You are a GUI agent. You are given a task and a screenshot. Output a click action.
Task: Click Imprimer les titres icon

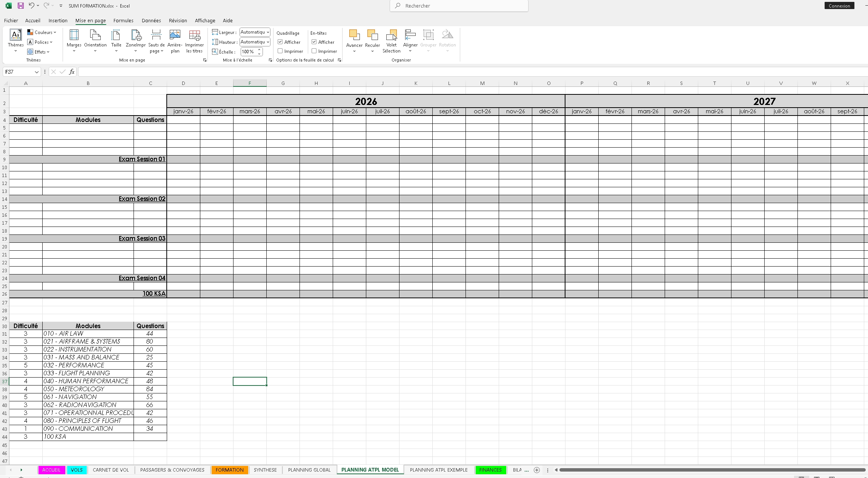point(195,41)
